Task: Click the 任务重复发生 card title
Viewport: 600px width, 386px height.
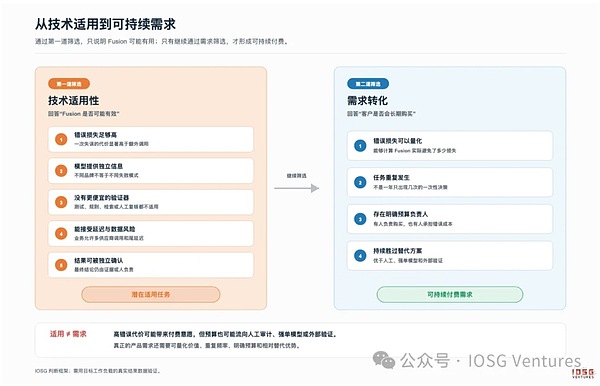Action: pyautogui.click(x=391, y=178)
